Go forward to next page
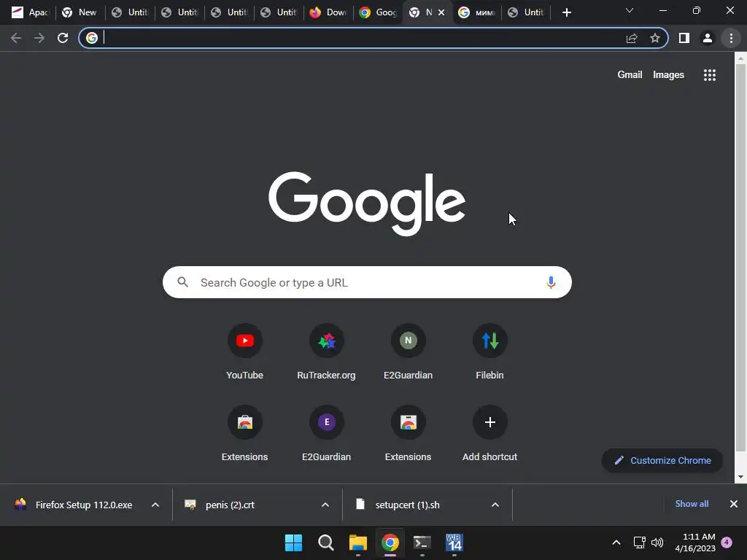Image resolution: width=747 pixels, height=560 pixels. (39, 38)
